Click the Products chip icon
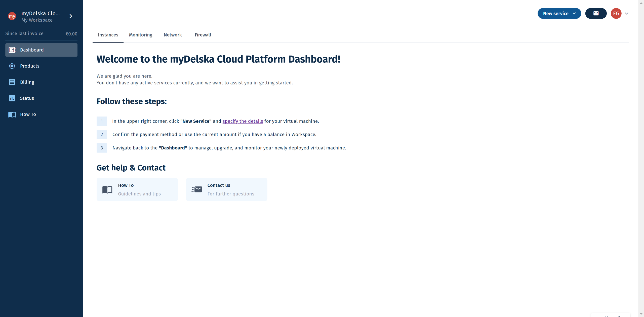This screenshot has height=317, width=644. 12,66
